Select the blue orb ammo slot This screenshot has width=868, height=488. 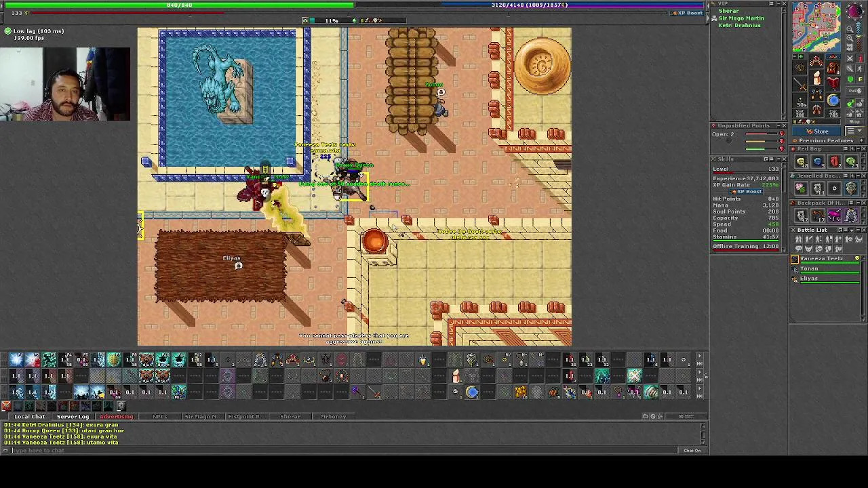pyautogui.click(x=833, y=100)
